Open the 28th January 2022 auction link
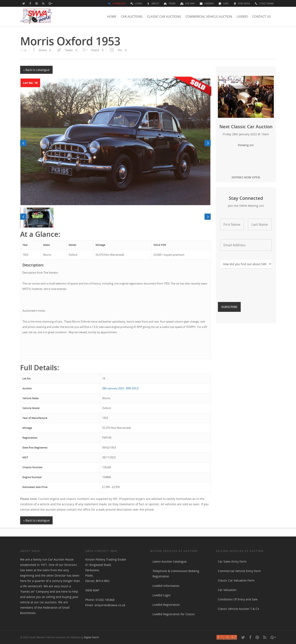Screen dimensions: 296x644 (120, 388)
